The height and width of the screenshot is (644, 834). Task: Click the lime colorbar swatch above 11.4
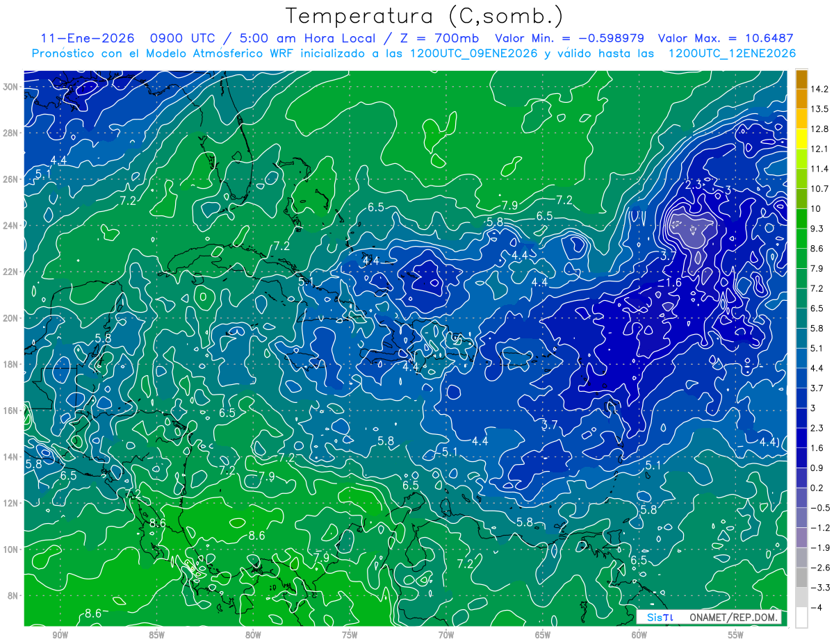801,159
